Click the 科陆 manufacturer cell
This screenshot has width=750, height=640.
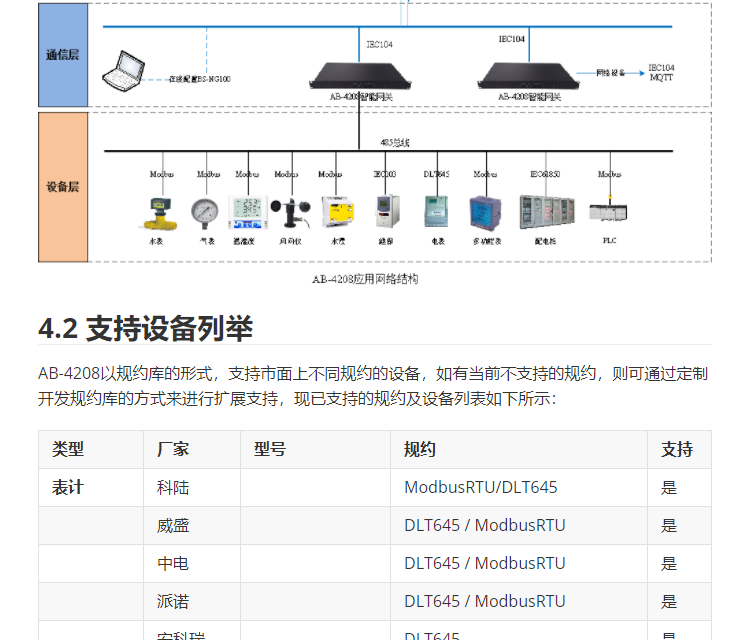(192, 487)
